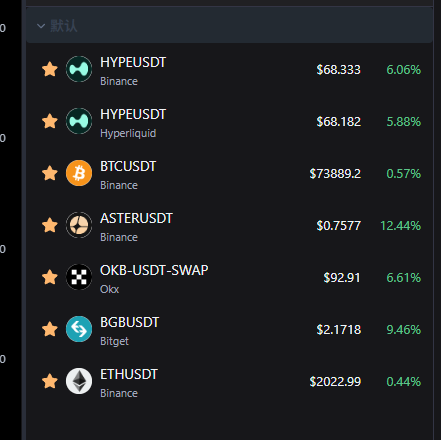Click the 12.44% change value
The width and height of the screenshot is (441, 440).
401,226
